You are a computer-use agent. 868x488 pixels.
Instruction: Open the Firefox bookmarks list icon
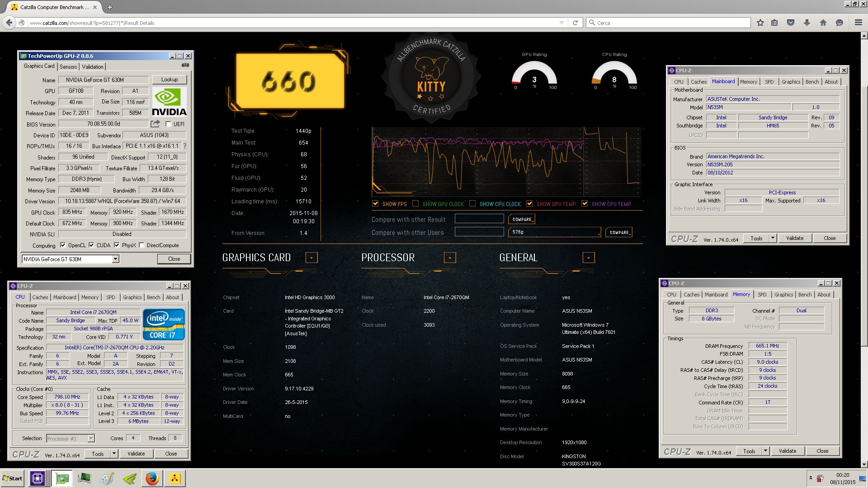[x=774, y=23]
